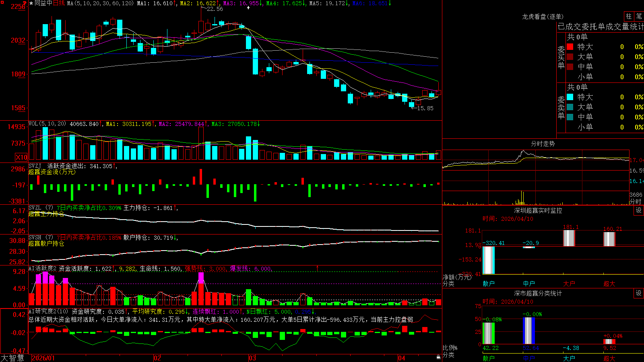Click the -4.38 大户 ratio value
This screenshot has height=362, width=644.
point(571,348)
